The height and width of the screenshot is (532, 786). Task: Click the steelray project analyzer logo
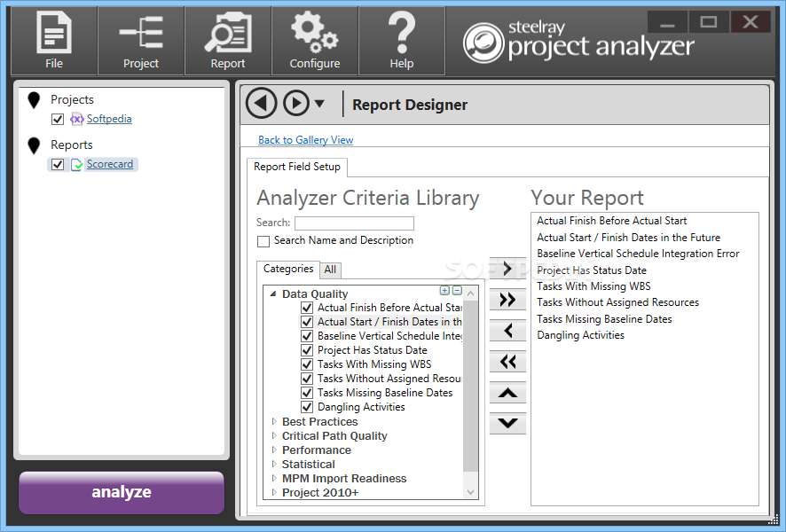tap(578, 43)
